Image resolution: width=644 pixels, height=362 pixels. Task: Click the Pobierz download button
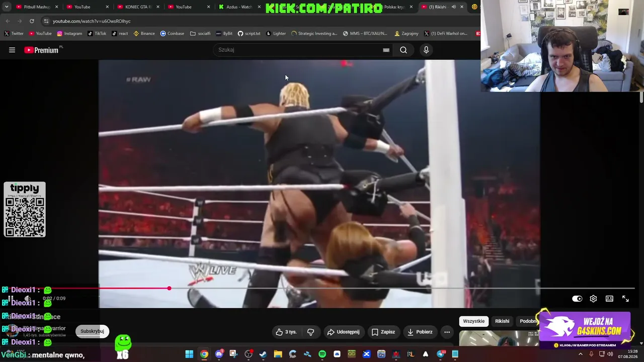420,332
